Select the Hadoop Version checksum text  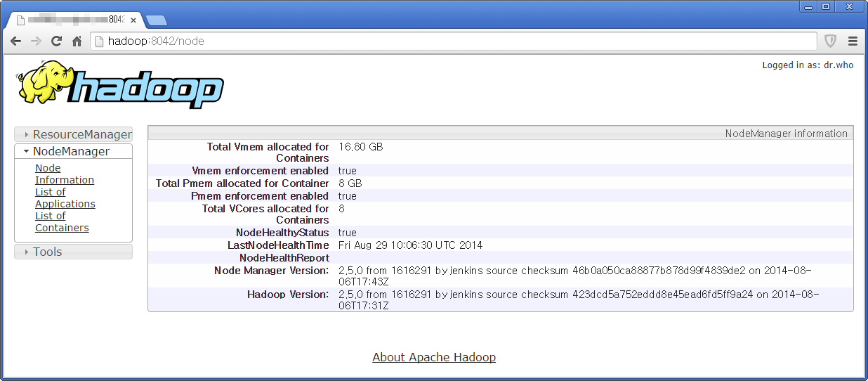click(x=579, y=300)
